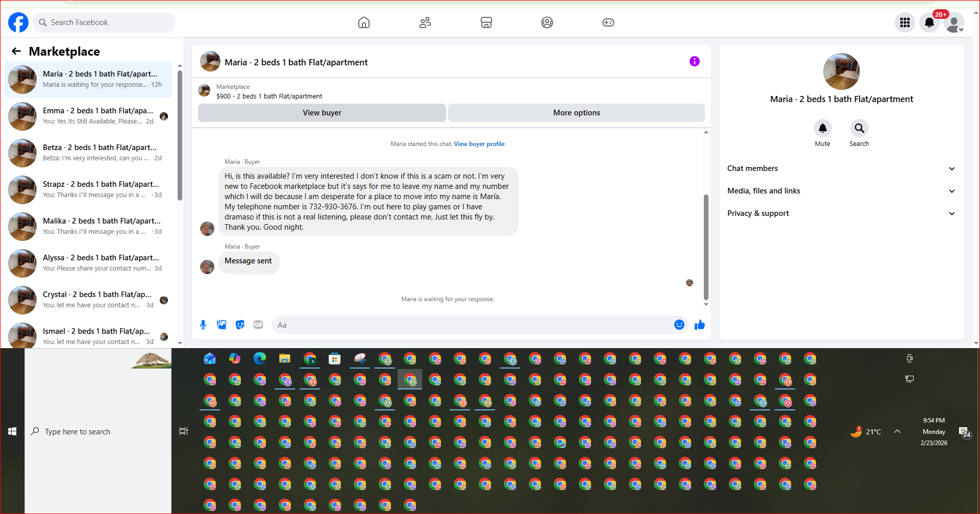Click the Windows Start button
980x514 pixels.
12,431
